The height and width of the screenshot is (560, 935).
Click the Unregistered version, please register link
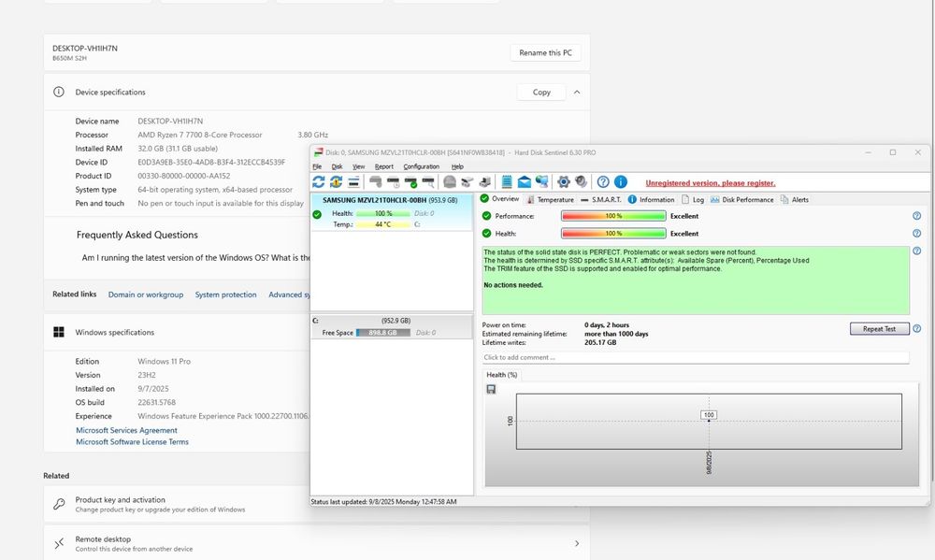(x=711, y=183)
